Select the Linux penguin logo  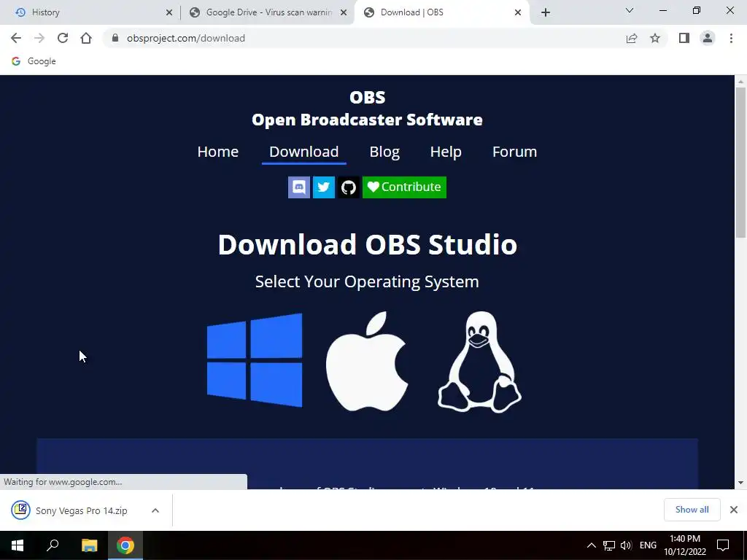pos(480,362)
